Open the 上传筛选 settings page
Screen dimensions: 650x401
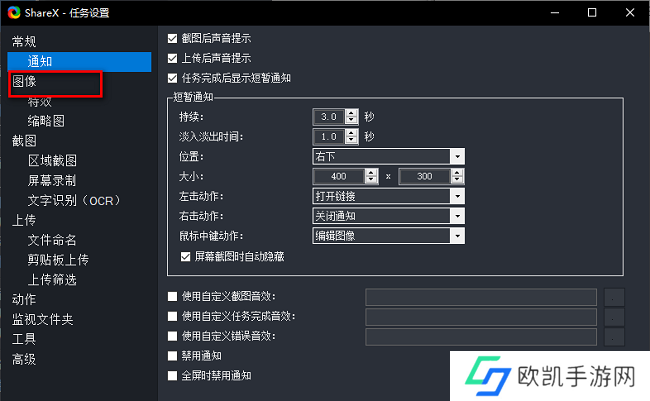click(52, 280)
